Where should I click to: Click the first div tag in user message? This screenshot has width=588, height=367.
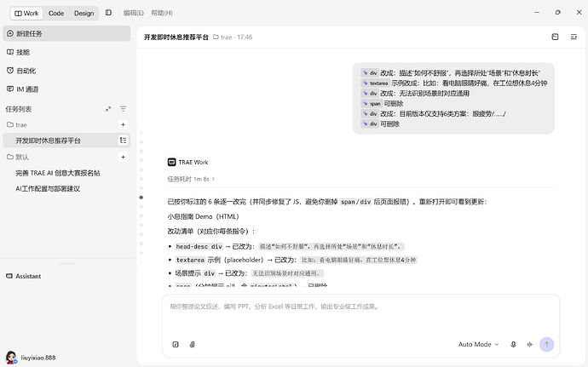tap(370, 72)
